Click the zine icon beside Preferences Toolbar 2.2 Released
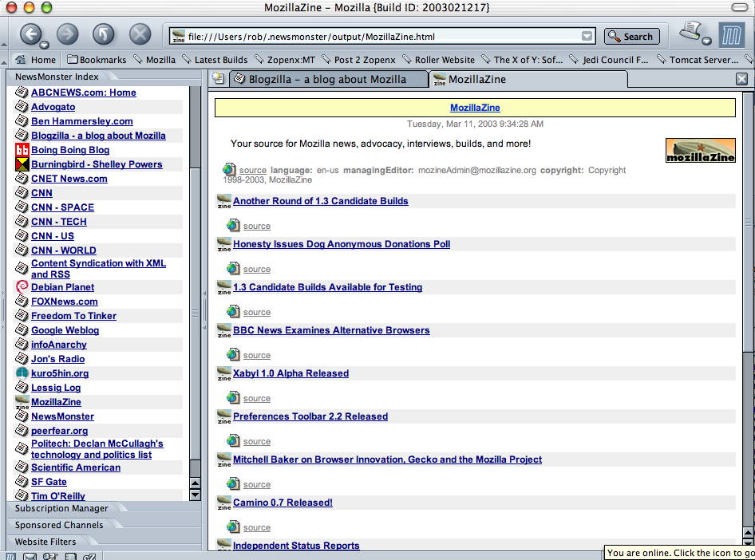The width and height of the screenshot is (755, 560). pos(224,416)
